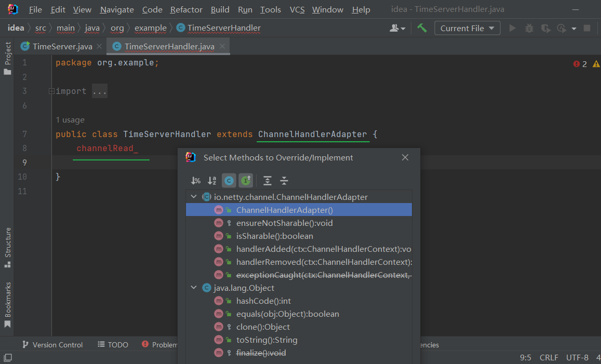This screenshot has height=364, width=601.
Task: Select isSharable():boolean method
Action: pyautogui.click(x=299, y=236)
